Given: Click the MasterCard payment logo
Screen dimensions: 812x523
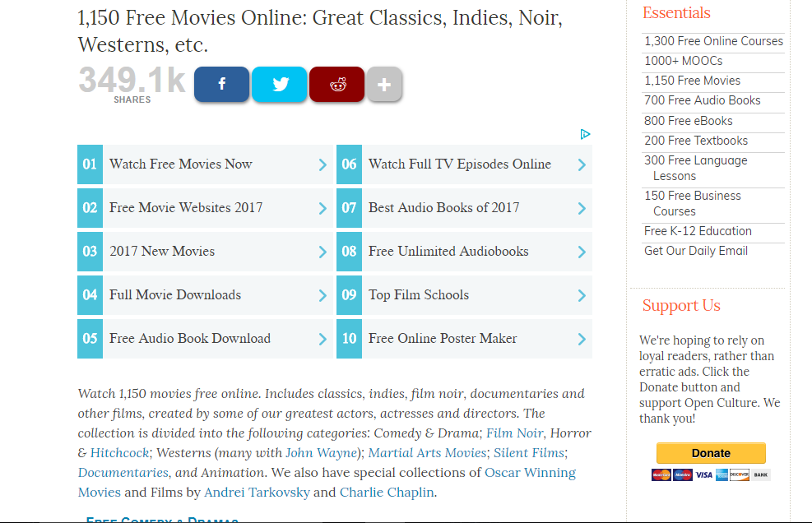Looking at the screenshot, I should tap(661, 474).
